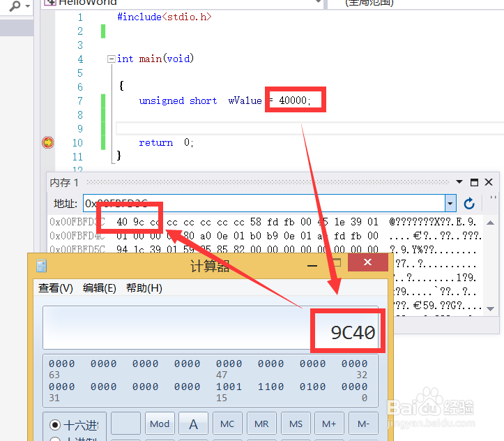Close the calculator window
The width and height of the screenshot is (504, 441).
pyautogui.click(x=367, y=262)
